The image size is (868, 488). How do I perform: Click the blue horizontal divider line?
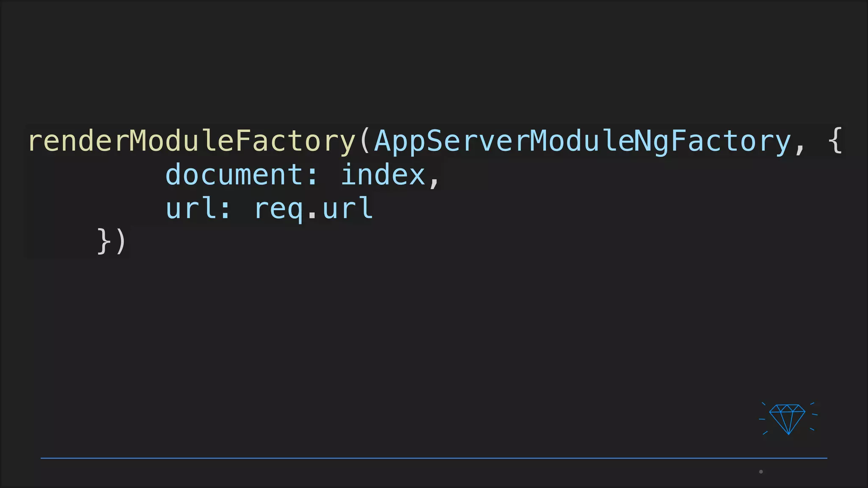(434, 458)
